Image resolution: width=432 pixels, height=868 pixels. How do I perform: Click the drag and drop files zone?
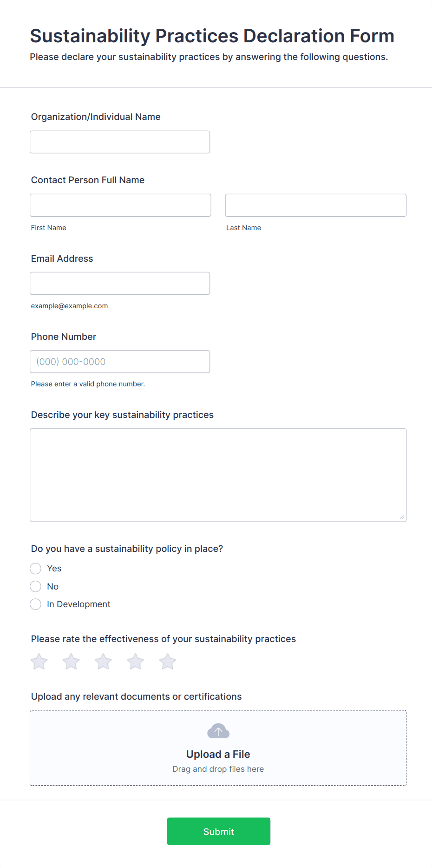coord(218,748)
